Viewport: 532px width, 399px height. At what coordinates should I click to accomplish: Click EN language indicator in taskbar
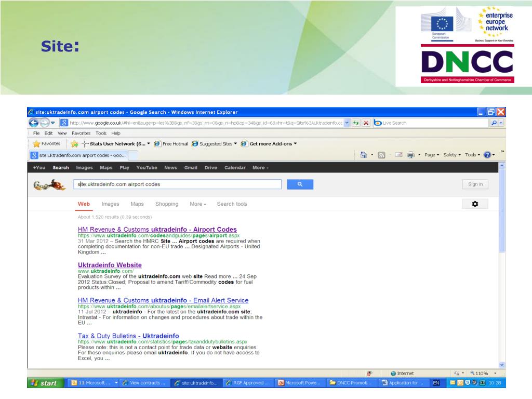[x=436, y=383]
